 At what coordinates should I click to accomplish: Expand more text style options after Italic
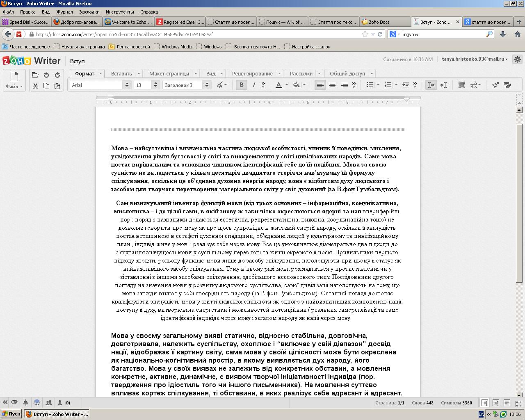point(263,85)
